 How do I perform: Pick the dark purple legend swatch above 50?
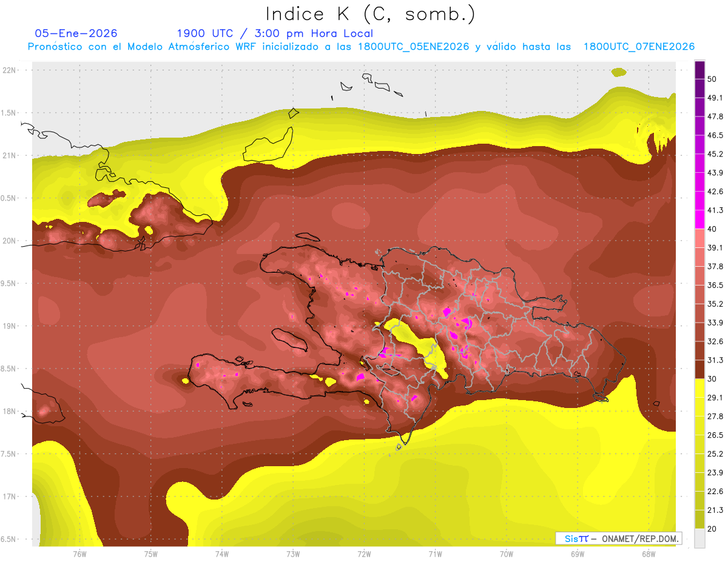pos(699,70)
